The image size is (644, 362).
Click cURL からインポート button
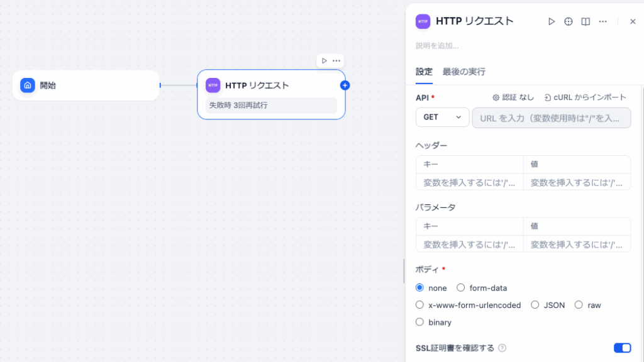pos(585,97)
